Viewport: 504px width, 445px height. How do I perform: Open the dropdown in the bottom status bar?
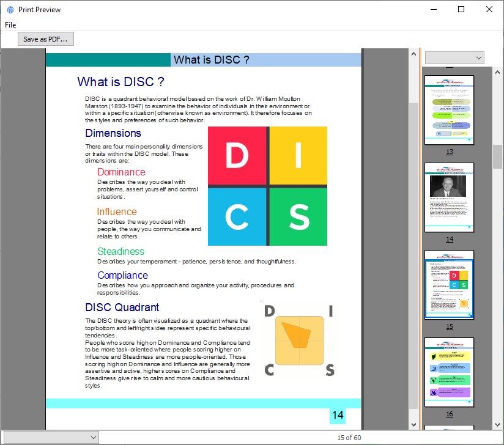51,437
